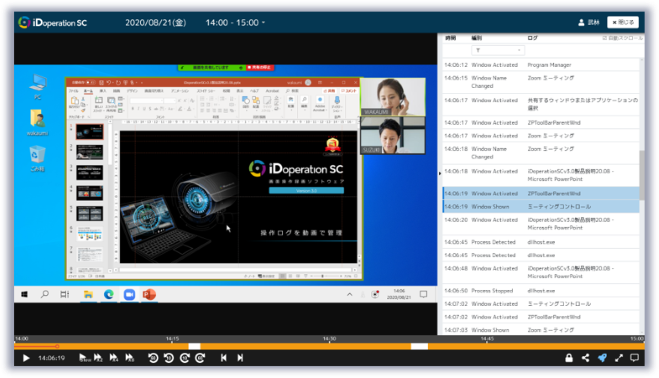Viewport: 659px width, 378px height.
Task: Open Zoom app in recorded taskbar
Action: pos(129,295)
